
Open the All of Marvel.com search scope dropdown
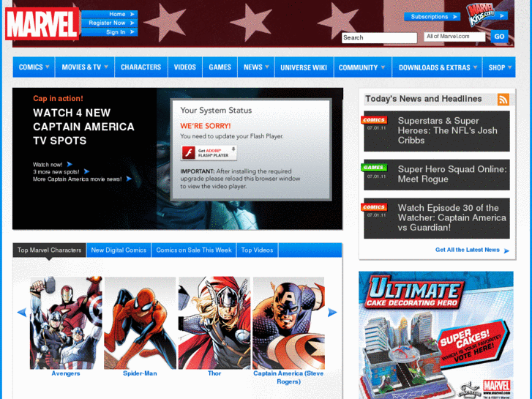454,37
